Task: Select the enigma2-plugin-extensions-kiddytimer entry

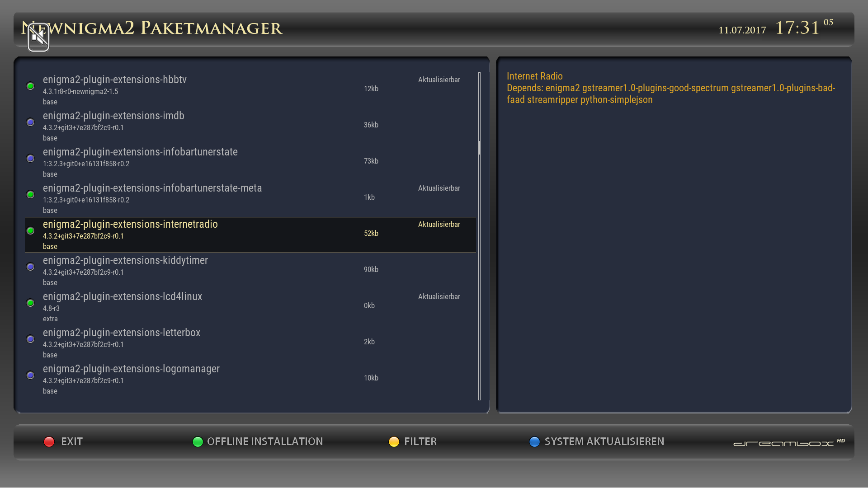Action: point(126,261)
